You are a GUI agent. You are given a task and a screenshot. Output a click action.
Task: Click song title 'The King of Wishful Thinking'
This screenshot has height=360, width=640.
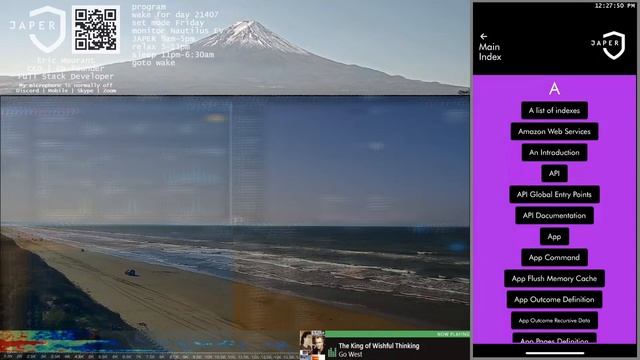(x=379, y=346)
